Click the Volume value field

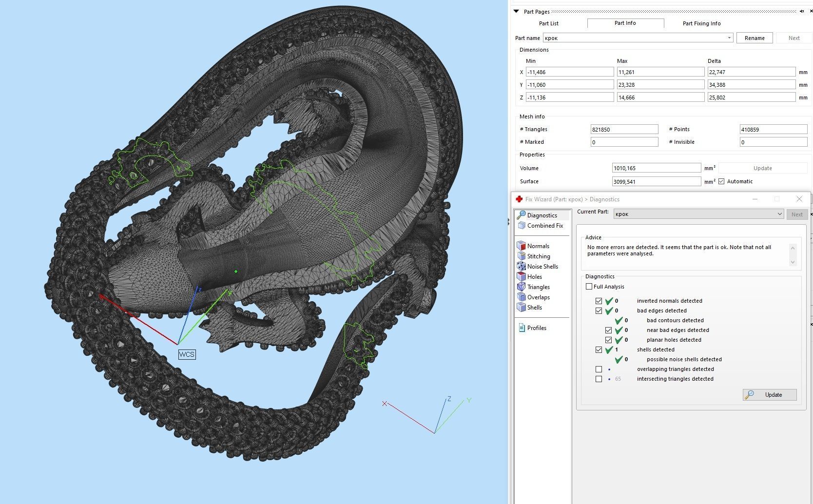[x=657, y=168]
